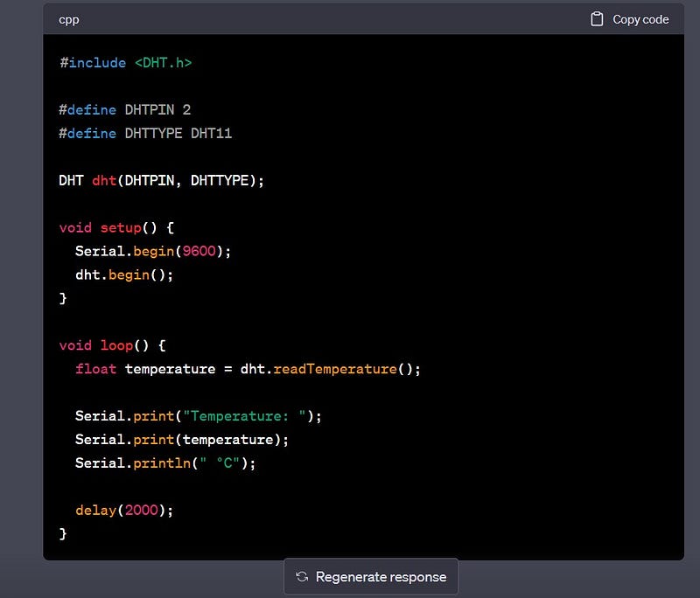Image resolution: width=700 pixels, height=598 pixels.
Task: Click the DHTPIN define line
Action: coord(122,109)
